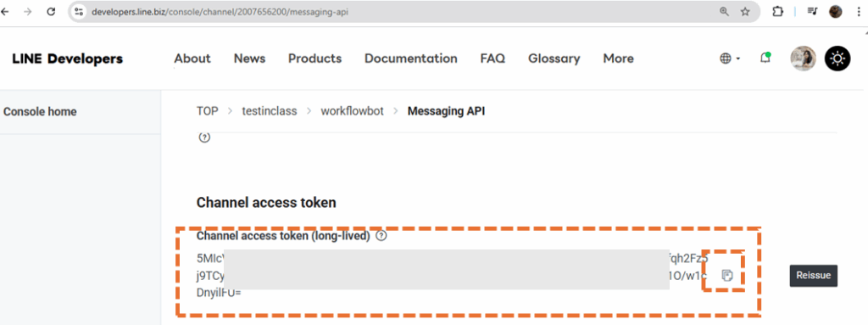Bookmark this page with the star icon

tap(745, 12)
